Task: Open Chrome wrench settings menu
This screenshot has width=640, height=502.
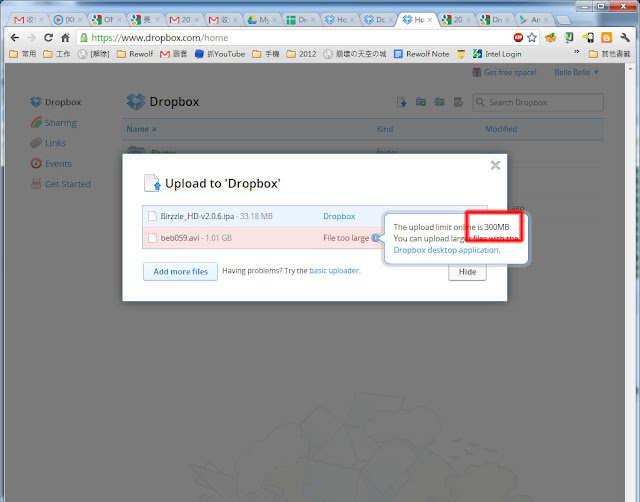Action: pyautogui.click(x=625, y=38)
